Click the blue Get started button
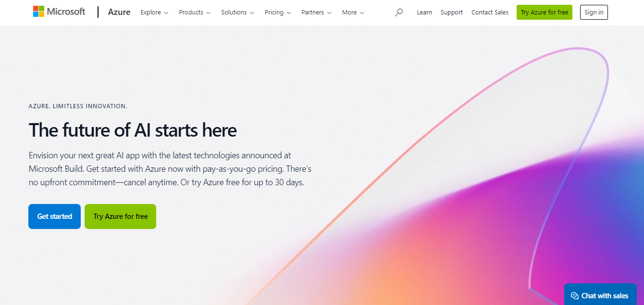 54,216
